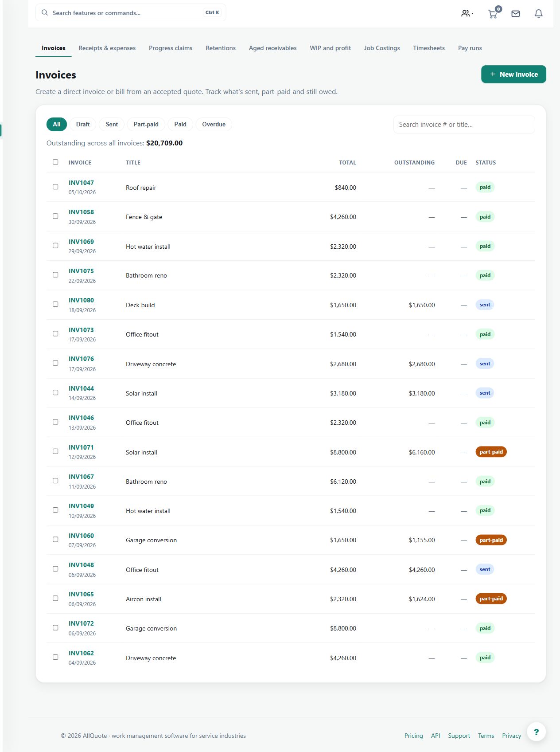The width and height of the screenshot is (560, 752).
Task: Tick the checkbox for INV1076
Action: tap(55, 363)
